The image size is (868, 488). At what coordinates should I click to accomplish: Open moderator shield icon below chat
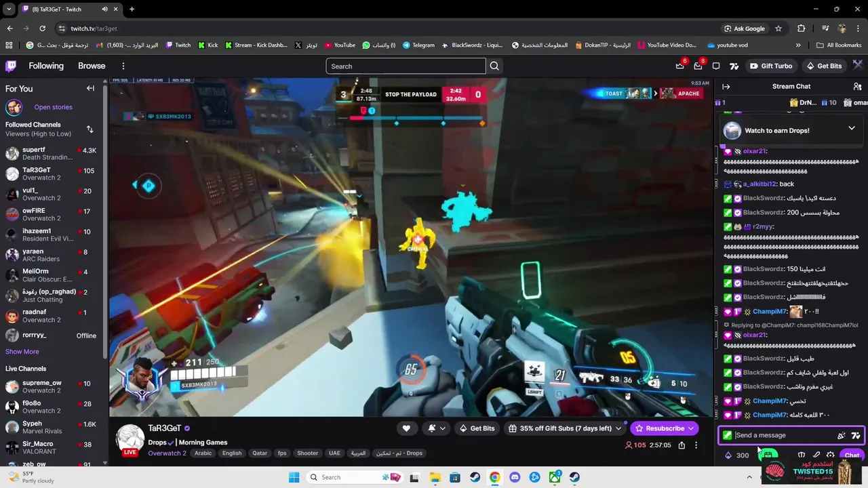pos(802,455)
